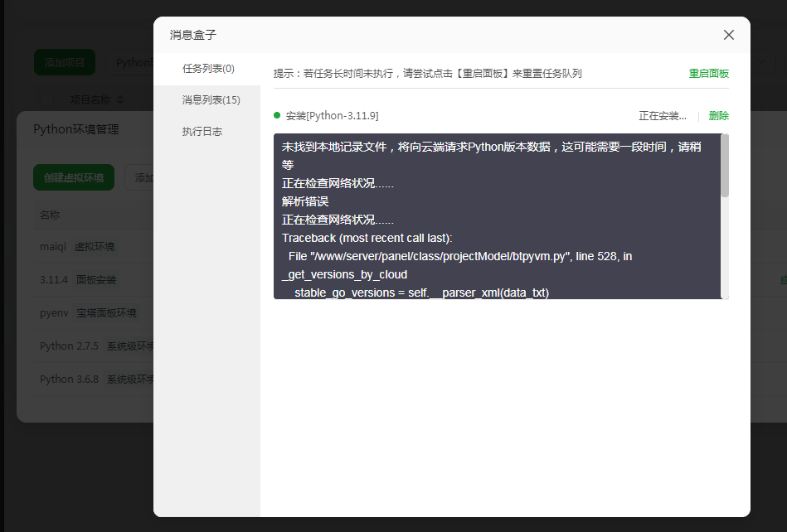Toggle the checkbox beside 项目名称
The image size is (787, 532).
point(47,99)
